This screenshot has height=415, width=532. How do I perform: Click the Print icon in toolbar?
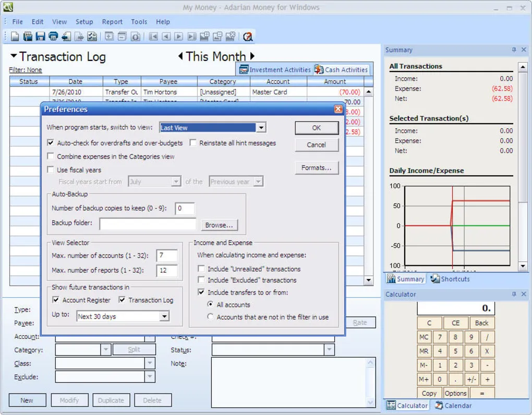click(x=53, y=36)
